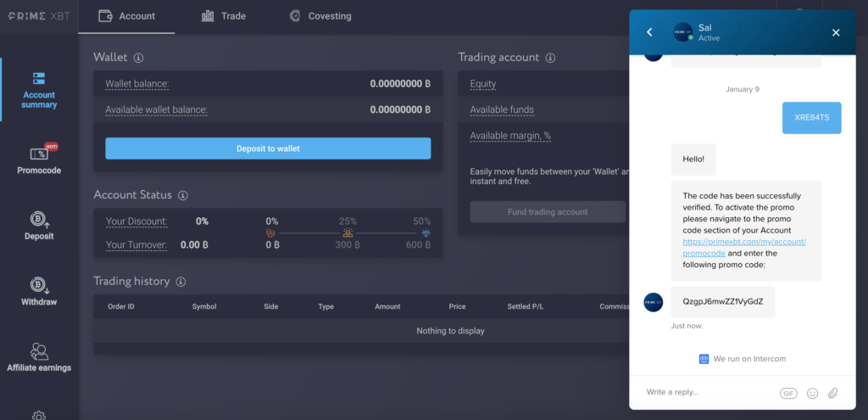
Task: Click the Trade chart icon
Action: pyautogui.click(x=209, y=16)
